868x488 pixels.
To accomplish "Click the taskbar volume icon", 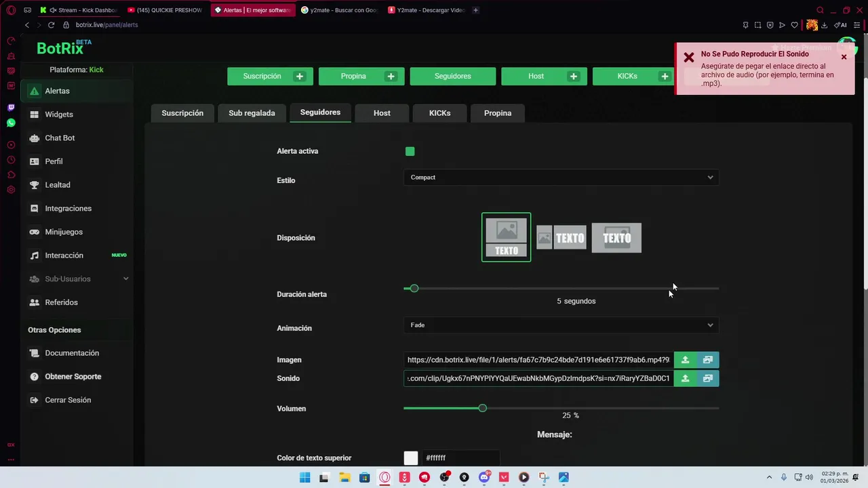I will (x=809, y=477).
